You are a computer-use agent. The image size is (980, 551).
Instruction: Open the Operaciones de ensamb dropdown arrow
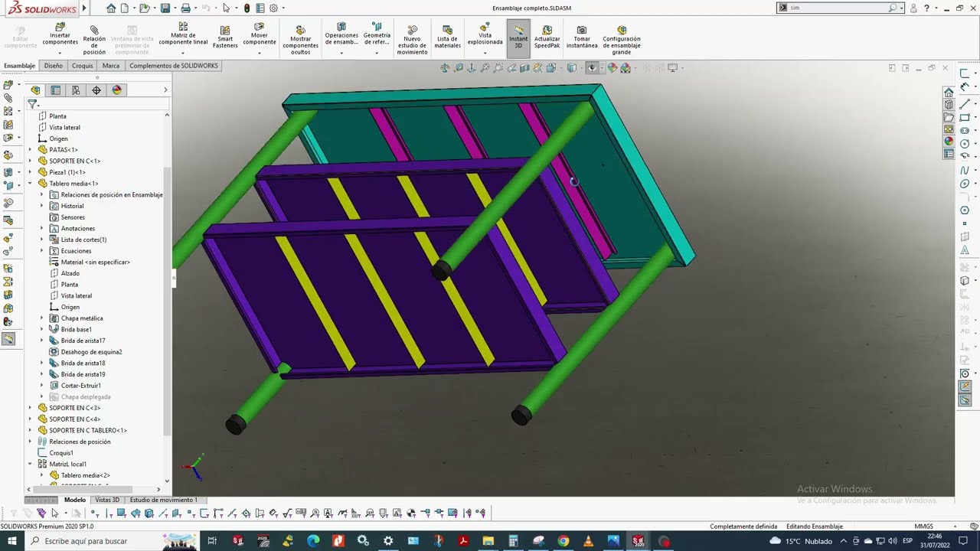(341, 54)
